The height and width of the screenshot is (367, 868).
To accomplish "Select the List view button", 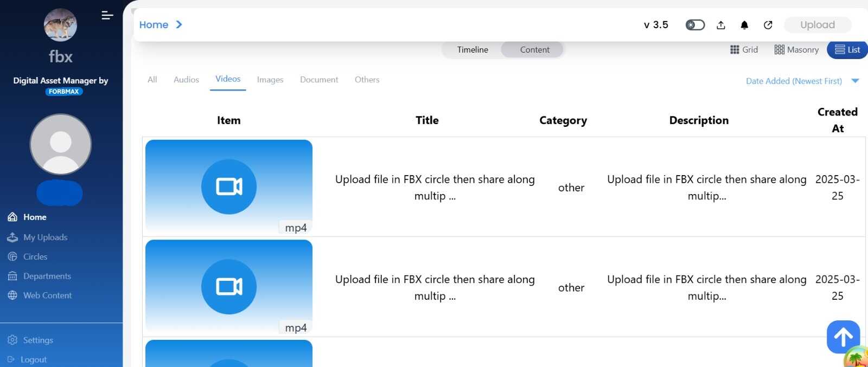I will (x=847, y=50).
